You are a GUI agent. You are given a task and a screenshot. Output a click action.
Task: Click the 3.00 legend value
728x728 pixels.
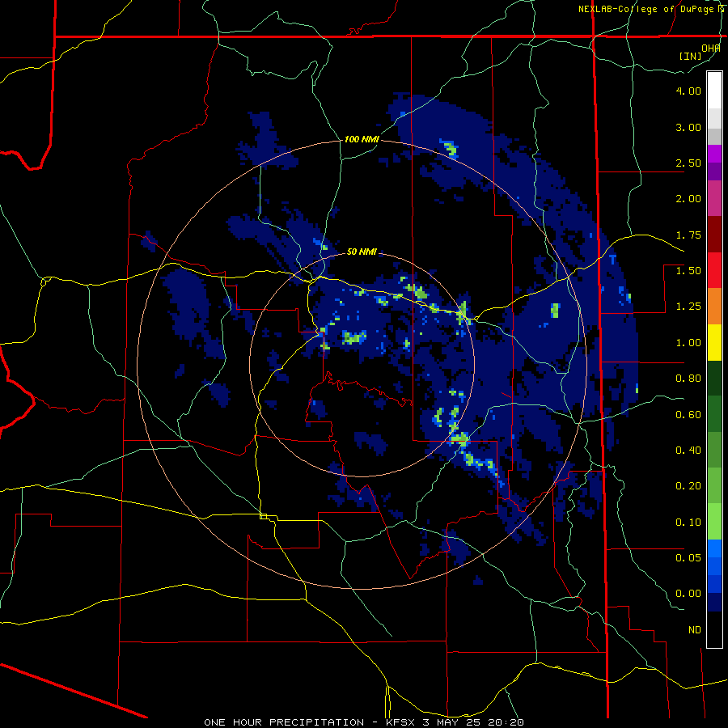coord(688,127)
